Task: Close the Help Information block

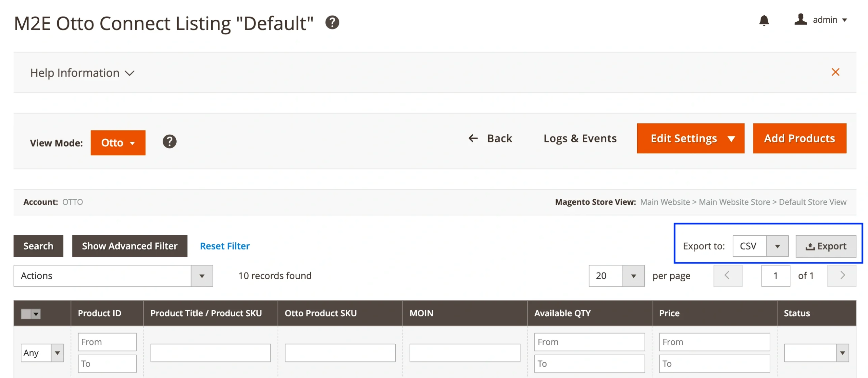Action: coord(835,72)
